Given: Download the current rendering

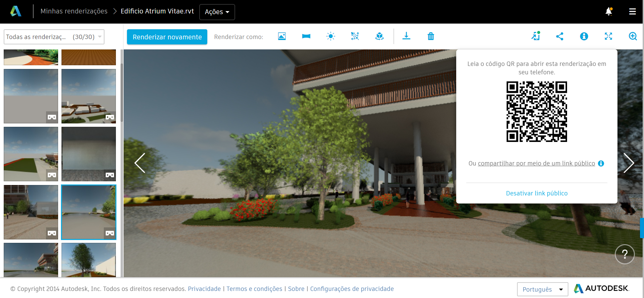Looking at the screenshot, I should pyautogui.click(x=406, y=36).
